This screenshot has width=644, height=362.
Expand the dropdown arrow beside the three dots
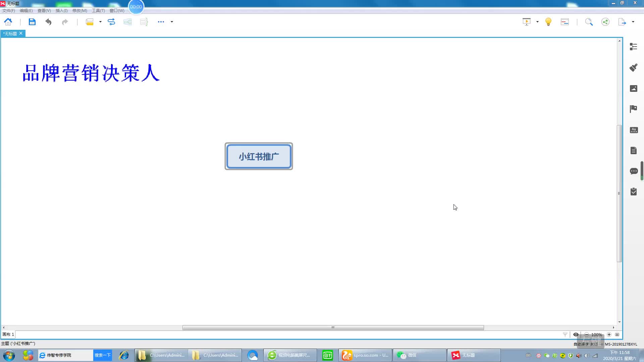click(x=172, y=22)
